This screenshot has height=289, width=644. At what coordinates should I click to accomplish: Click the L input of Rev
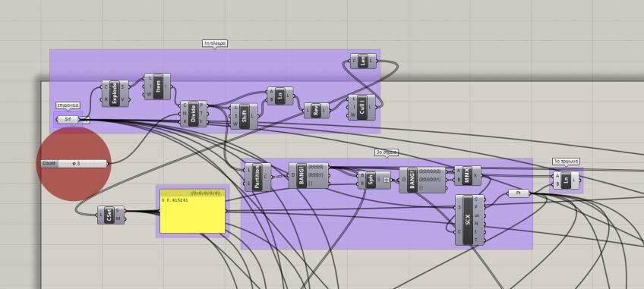tap(308, 111)
